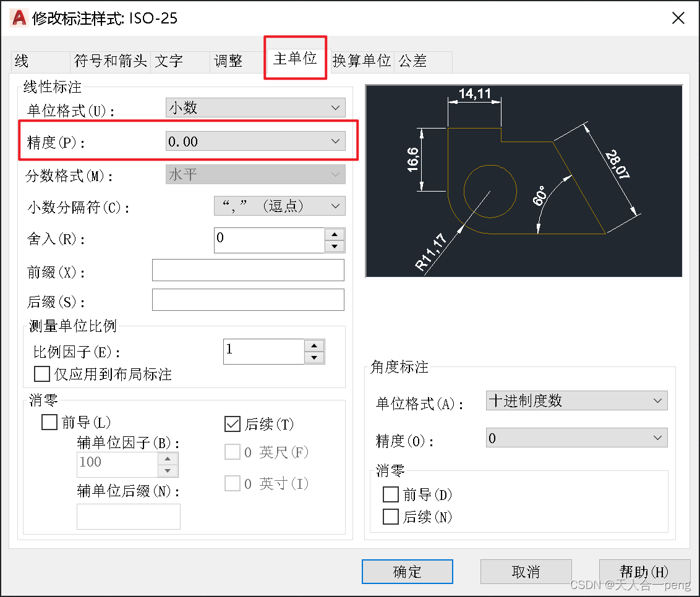Increase the 舍入(R) value with up arrow
Screen dimensions: 700x597
pyautogui.click(x=335, y=234)
